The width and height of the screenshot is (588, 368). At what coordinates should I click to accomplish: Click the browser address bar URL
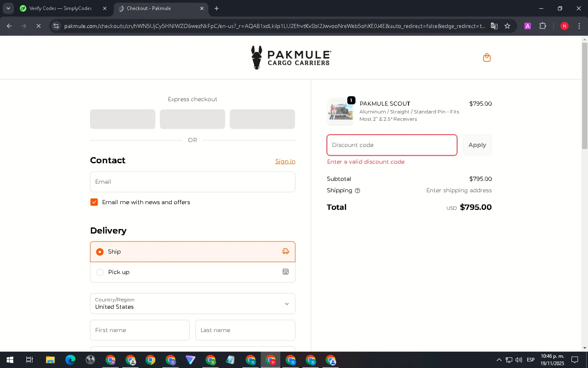click(274, 26)
